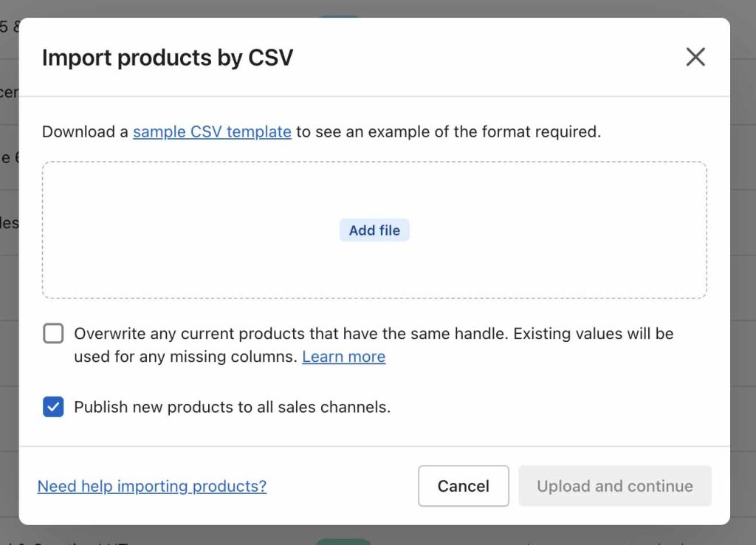Open the sample CSV template link
This screenshot has height=545, width=756.
[x=212, y=131]
